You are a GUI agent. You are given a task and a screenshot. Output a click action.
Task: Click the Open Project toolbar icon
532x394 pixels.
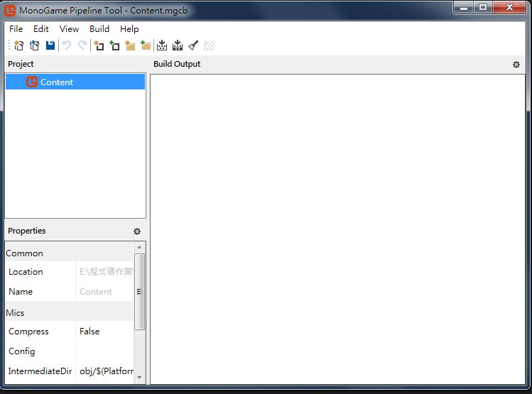pos(35,45)
